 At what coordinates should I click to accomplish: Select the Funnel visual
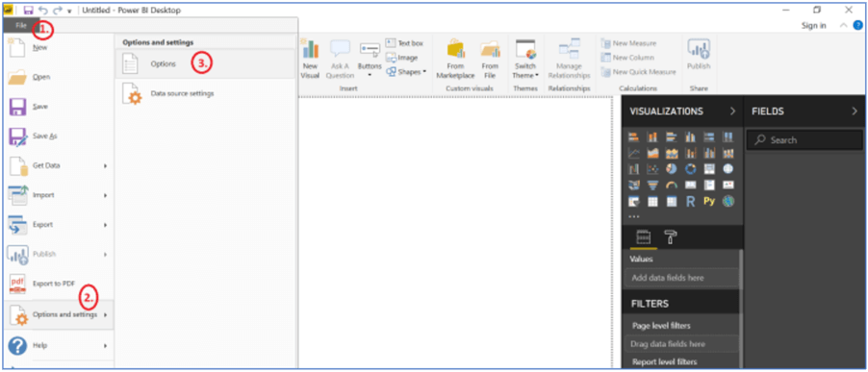653,186
